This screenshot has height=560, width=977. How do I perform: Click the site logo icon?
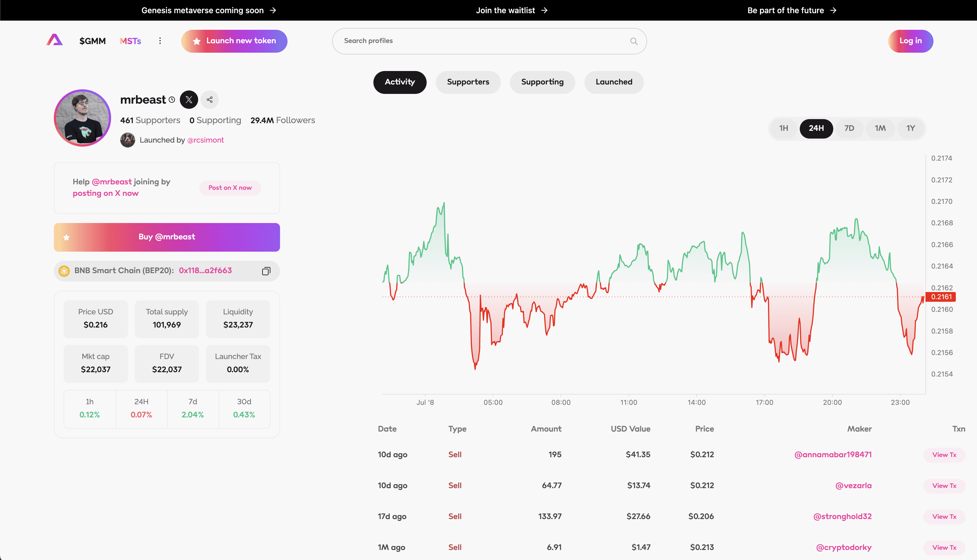[55, 40]
